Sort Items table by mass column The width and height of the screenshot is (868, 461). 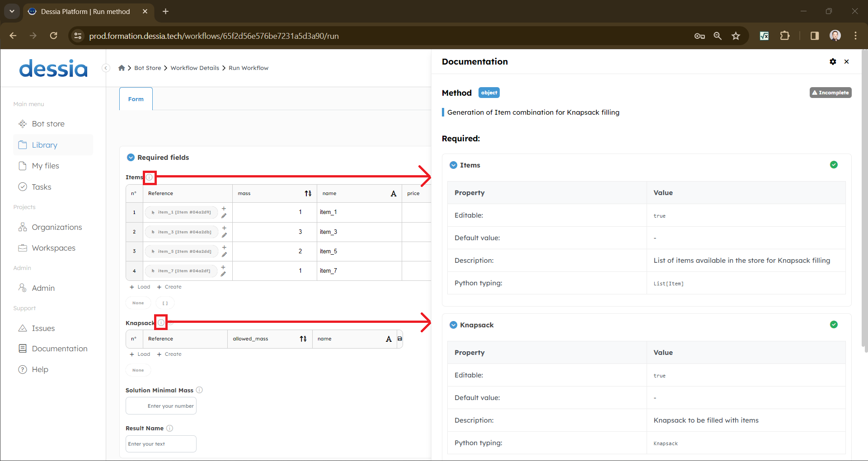(308, 193)
